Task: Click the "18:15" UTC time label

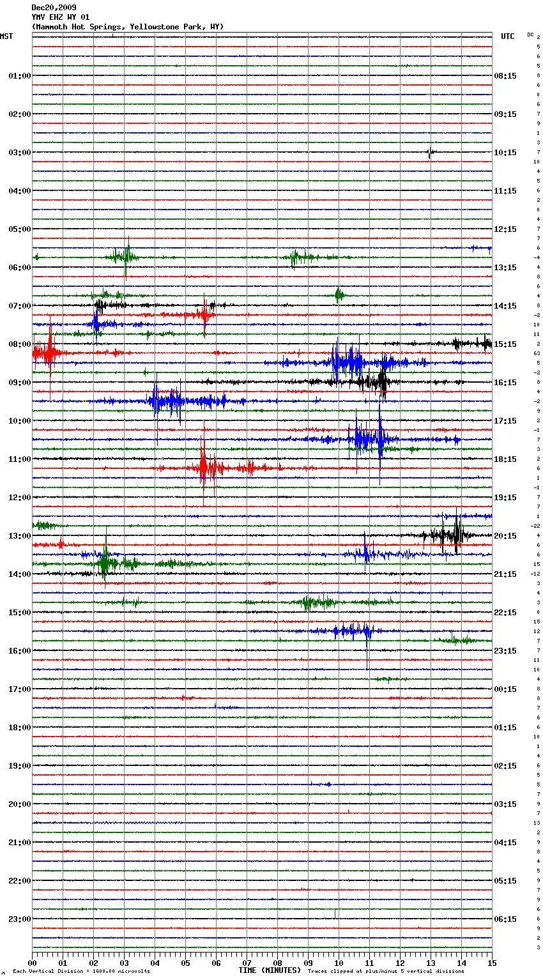Action: (505, 459)
